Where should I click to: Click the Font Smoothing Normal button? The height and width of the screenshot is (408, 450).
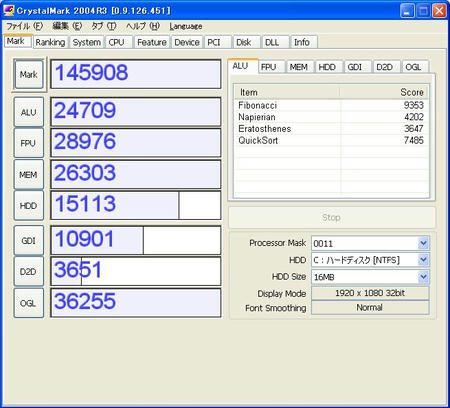[x=370, y=307]
